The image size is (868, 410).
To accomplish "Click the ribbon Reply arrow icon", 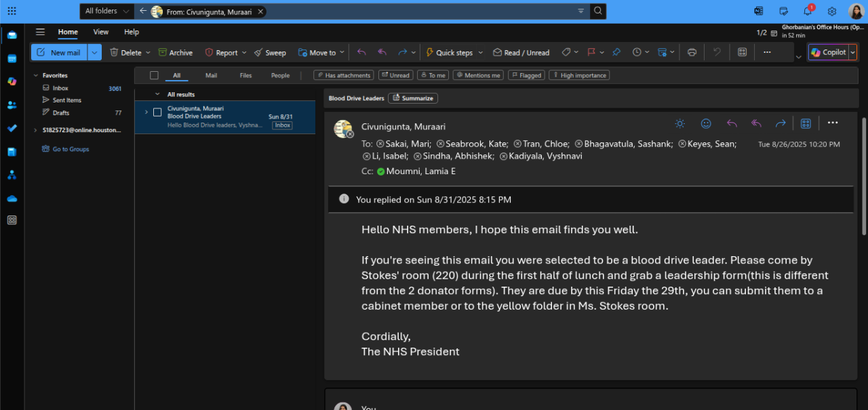I will coord(361,52).
